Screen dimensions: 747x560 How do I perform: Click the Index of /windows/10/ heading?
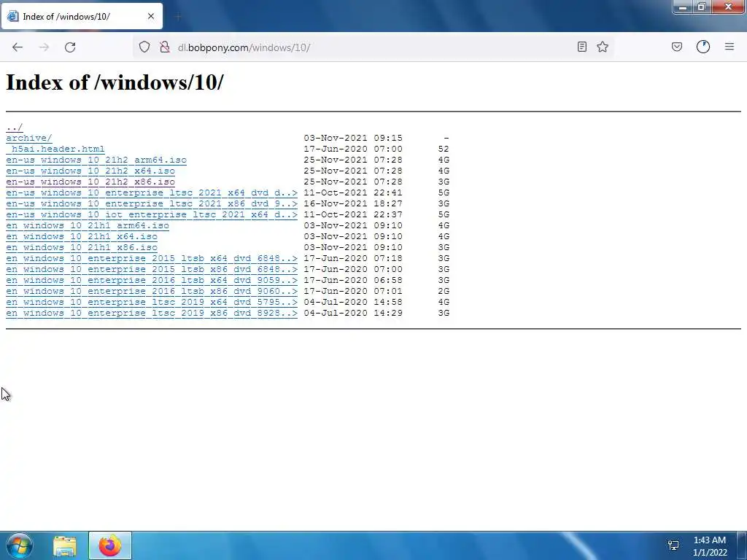[115, 82]
